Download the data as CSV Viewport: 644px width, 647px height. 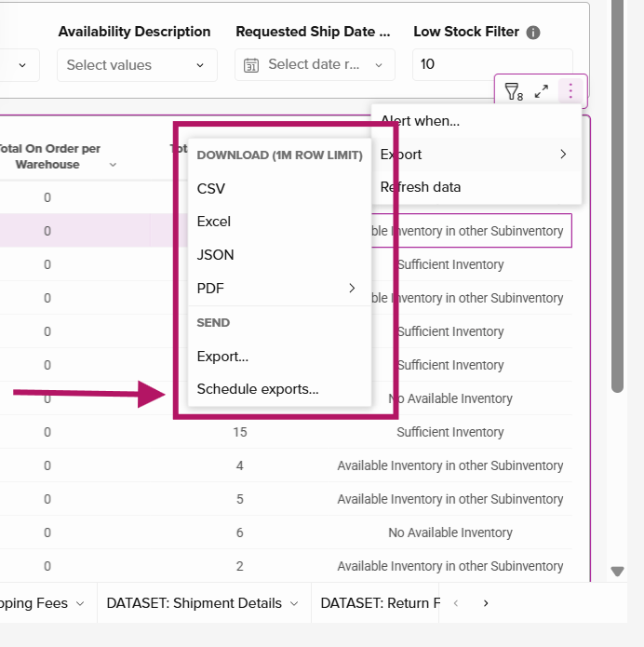[x=280, y=189]
